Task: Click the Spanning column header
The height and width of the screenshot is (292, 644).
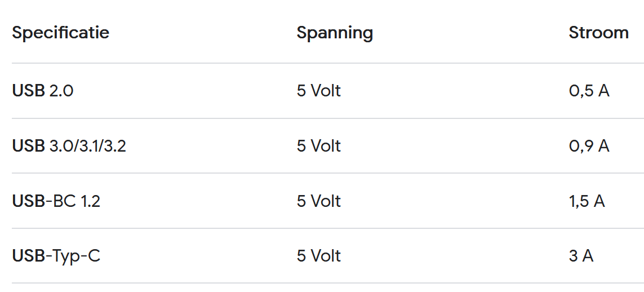Action: pos(335,33)
